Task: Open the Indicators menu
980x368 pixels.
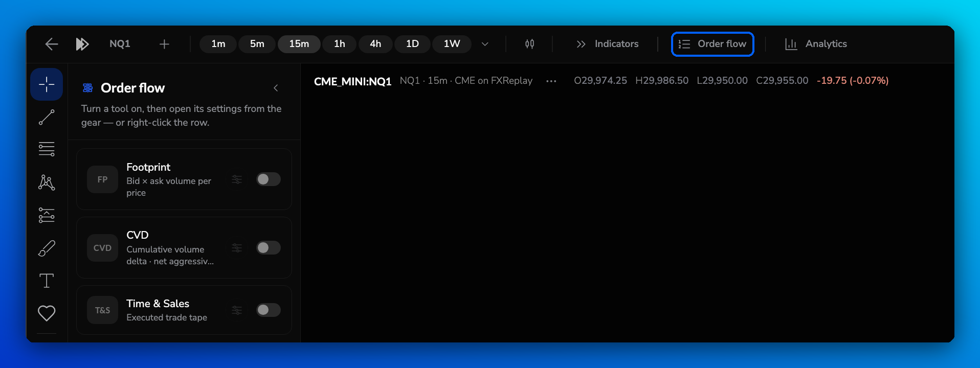Action: [x=607, y=44]
